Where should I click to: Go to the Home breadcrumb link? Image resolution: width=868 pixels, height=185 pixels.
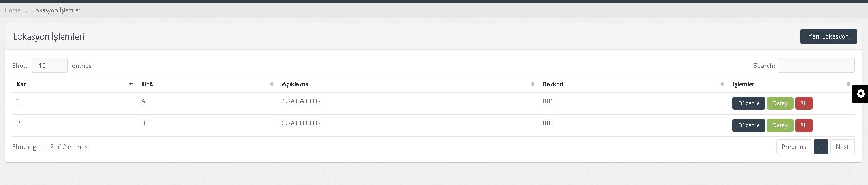tap(12, 10)
